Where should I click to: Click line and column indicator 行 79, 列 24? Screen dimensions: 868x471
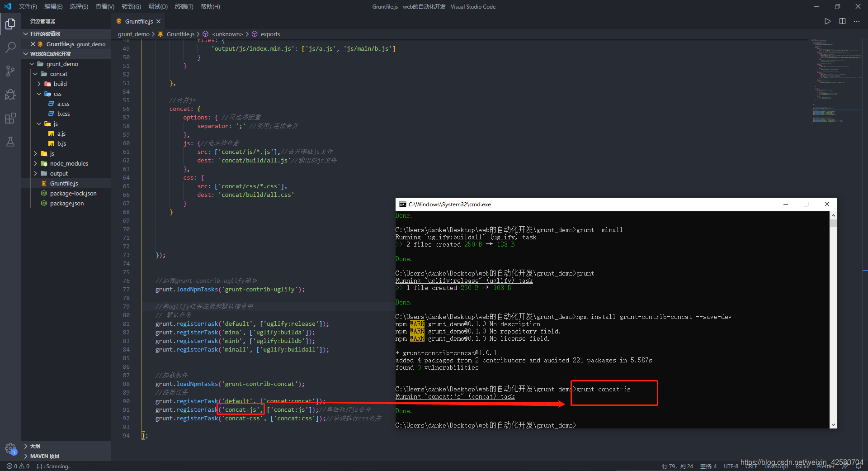677,466
